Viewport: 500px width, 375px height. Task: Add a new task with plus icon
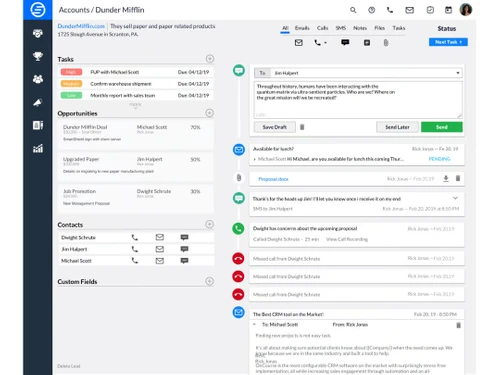point(210,59)
